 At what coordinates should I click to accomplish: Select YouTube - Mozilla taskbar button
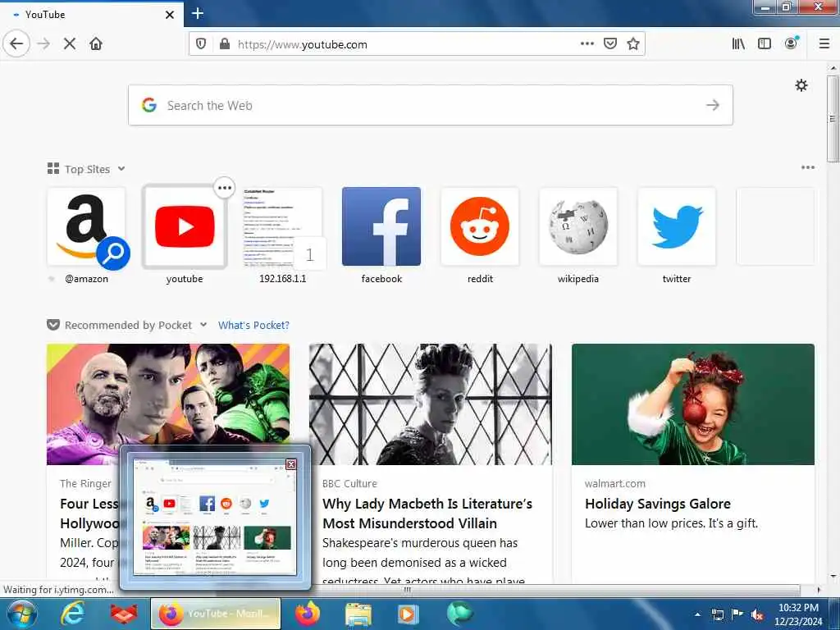click(216, 614)
